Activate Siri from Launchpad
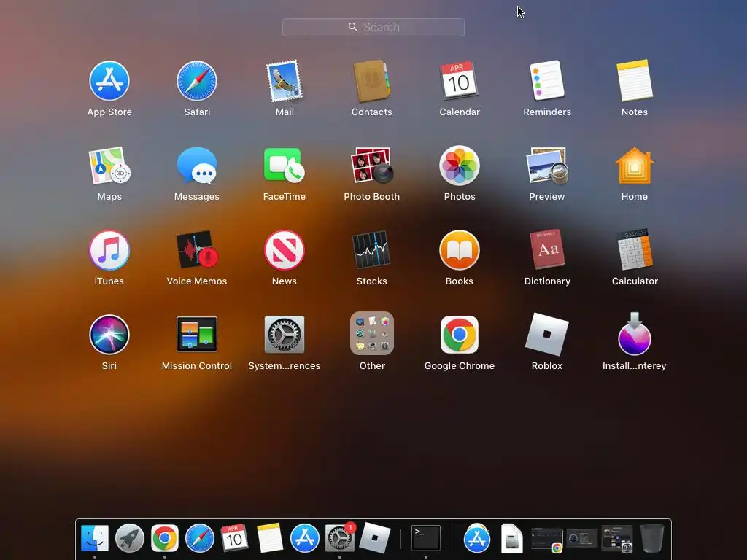The image size is (747, 560). pos(109,335)
